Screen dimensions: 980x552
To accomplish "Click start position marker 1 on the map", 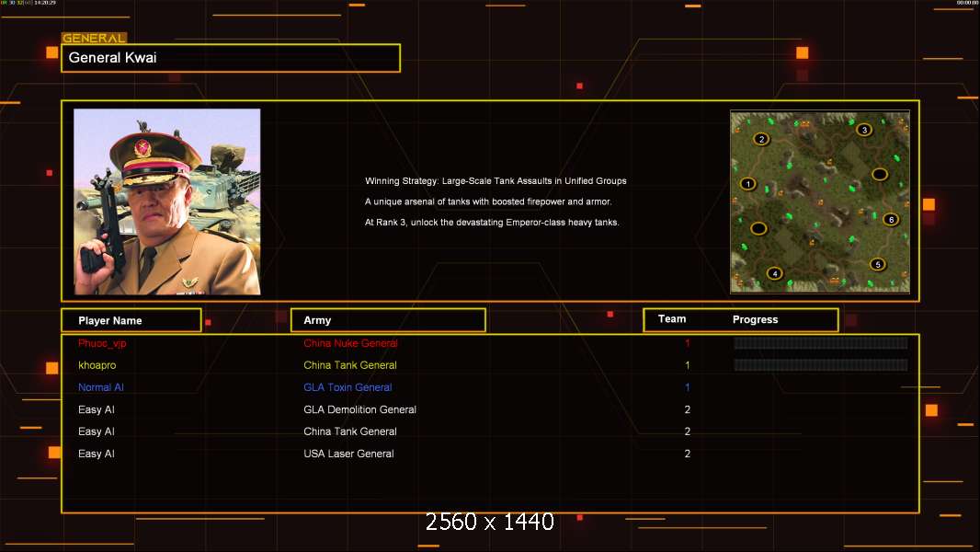I will coord(747,184).
